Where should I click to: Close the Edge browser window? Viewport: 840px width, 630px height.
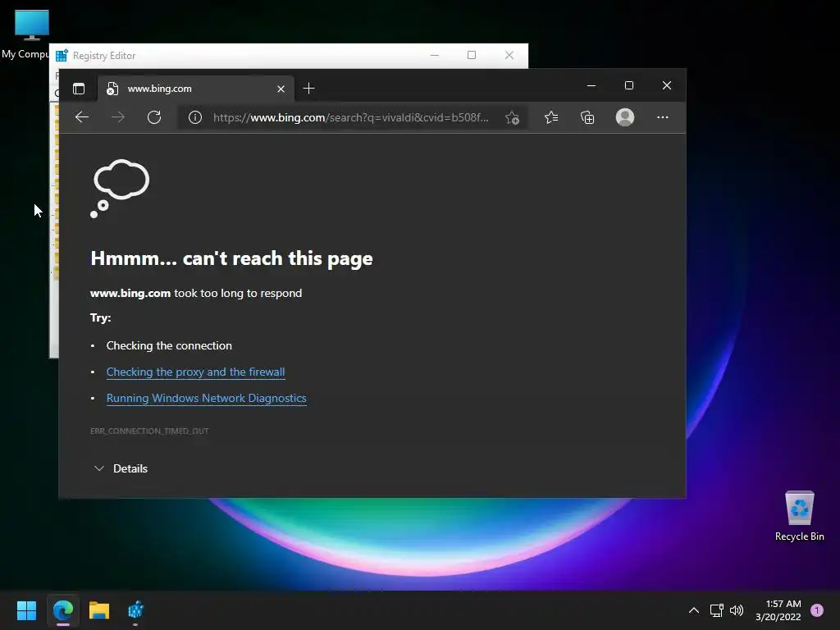coord(666,85)
